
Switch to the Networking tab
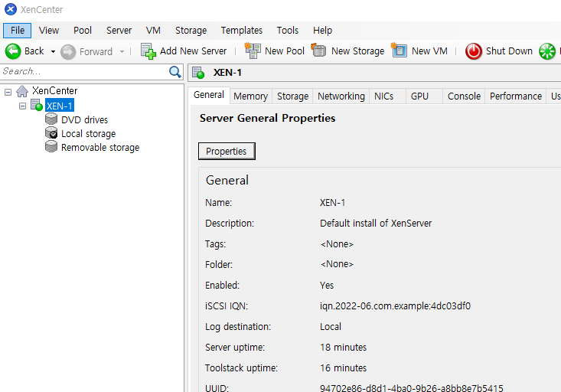[341, 96]
